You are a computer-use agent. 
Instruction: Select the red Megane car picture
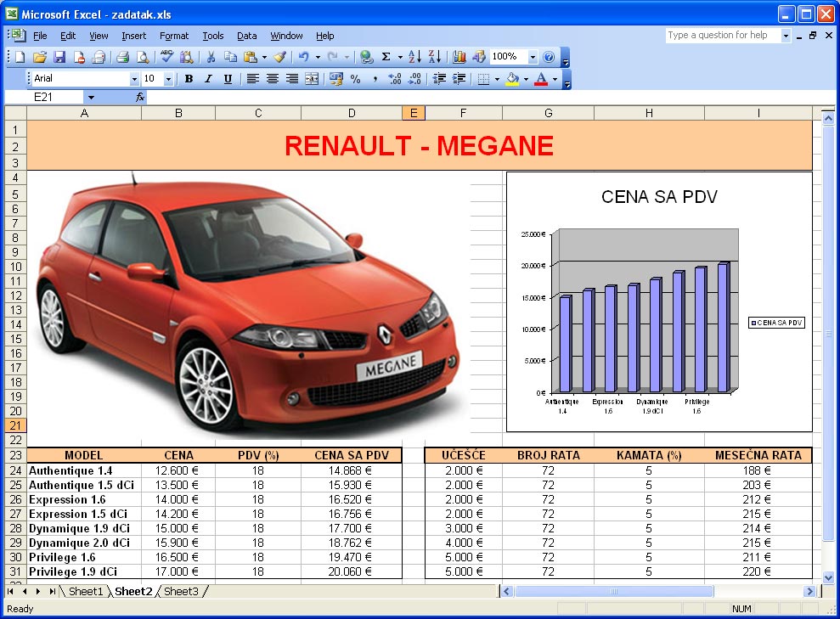point(249,305)
